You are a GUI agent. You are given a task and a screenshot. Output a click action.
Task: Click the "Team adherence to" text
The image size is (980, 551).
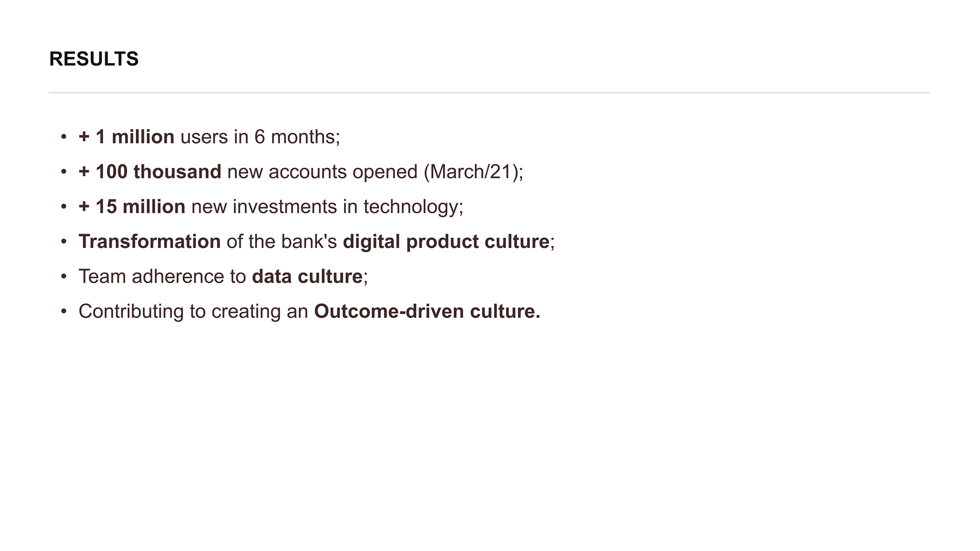162,277
